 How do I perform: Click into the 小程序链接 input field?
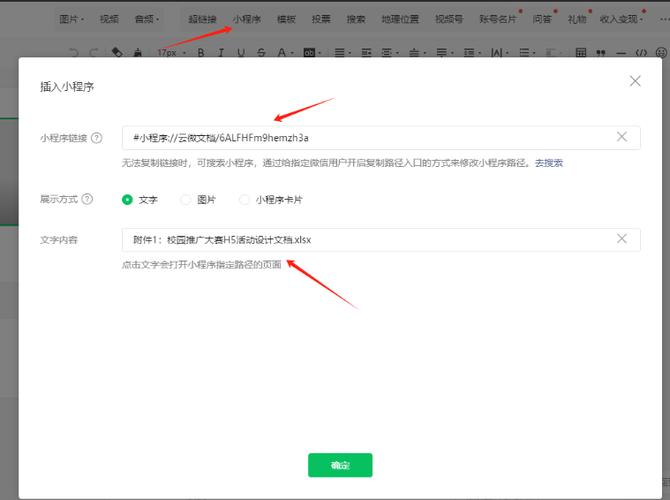coord(381,138)
